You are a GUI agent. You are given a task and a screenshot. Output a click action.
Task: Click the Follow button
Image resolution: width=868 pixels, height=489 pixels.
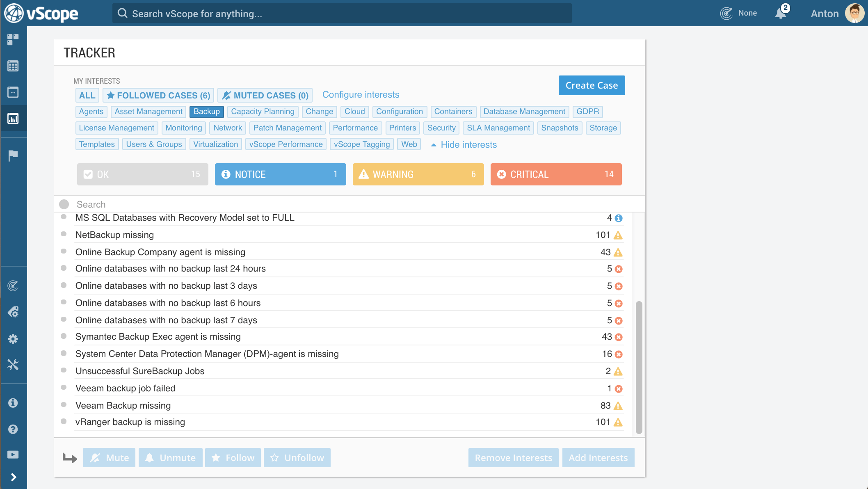point(233,458)
